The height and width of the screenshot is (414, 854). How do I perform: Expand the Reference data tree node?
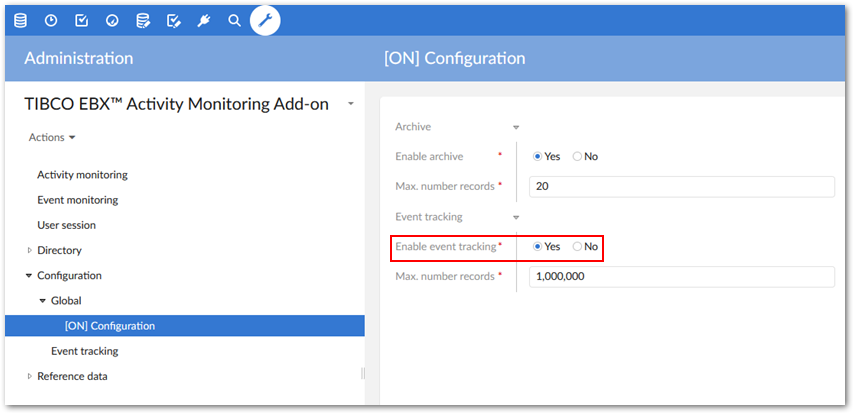tap(30, 376)
